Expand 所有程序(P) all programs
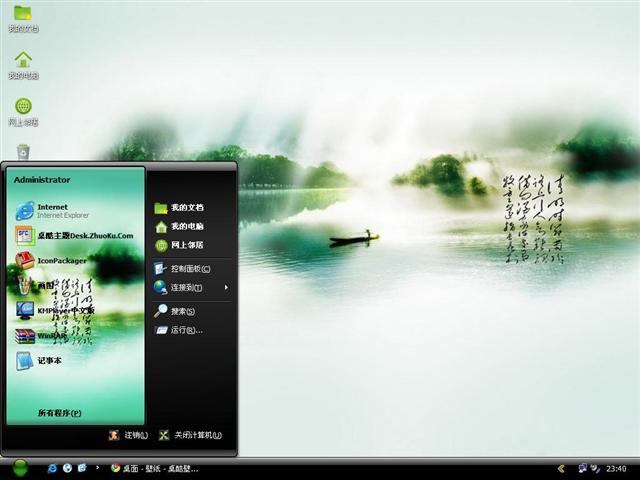 coord(60,413)
